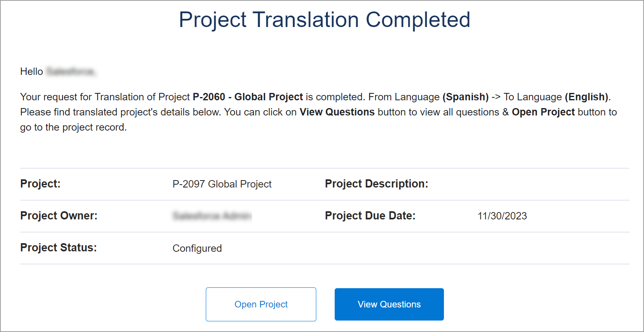Select the P-2097 Global Project value
Viewport: 644px width, 332px height.
click(x=222, y=184)
